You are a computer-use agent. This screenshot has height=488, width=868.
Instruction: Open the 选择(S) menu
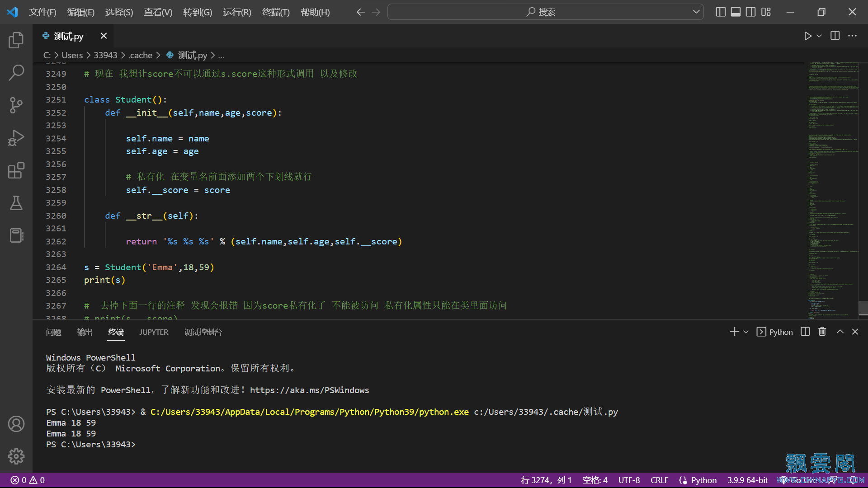(x=119, y=12)
